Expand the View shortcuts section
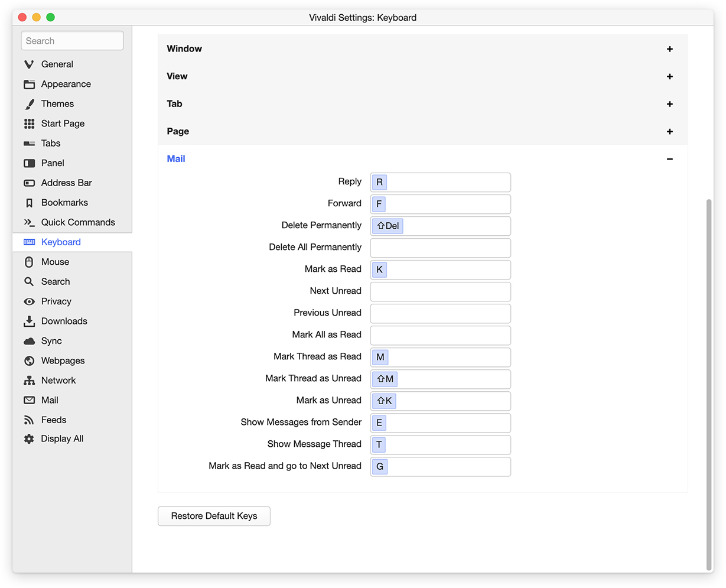Image resolution: width=726 pixels, height=588 pixels. [670, 76]
